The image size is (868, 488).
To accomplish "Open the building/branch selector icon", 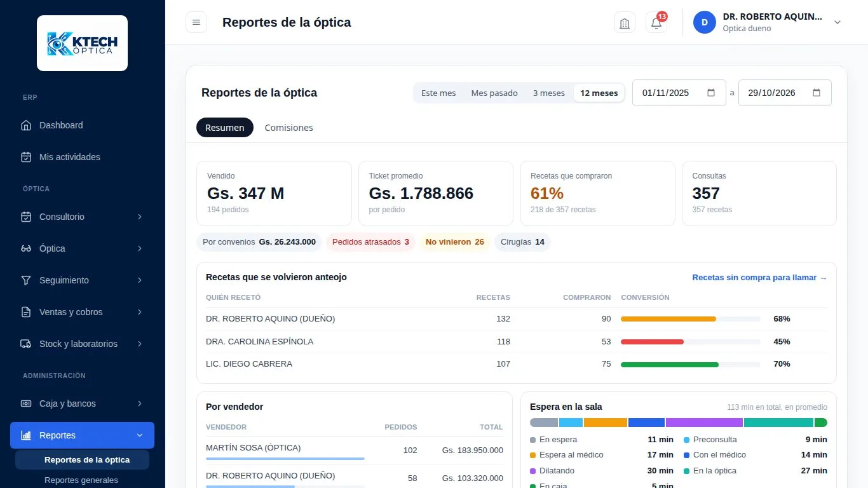I will coord(625,22).
